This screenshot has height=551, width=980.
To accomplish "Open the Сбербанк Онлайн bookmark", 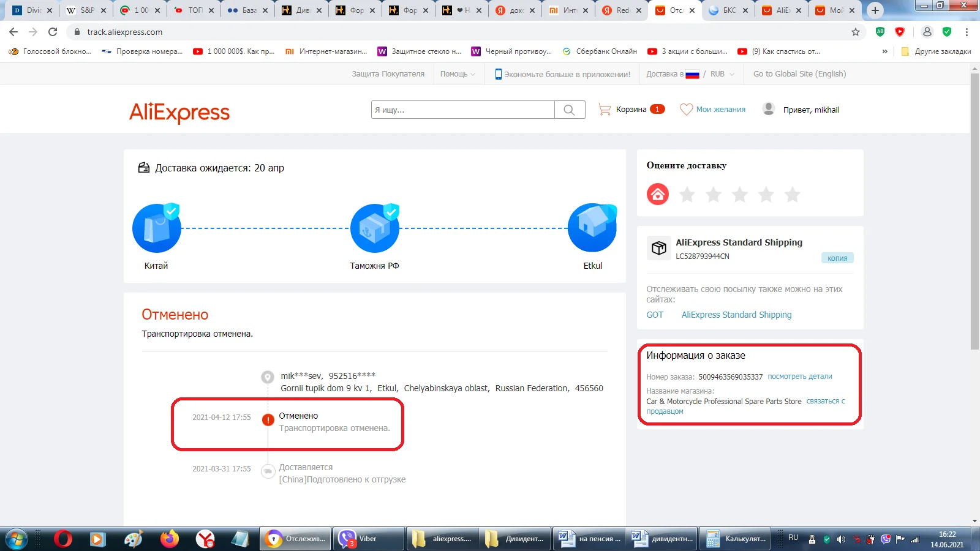I will (600, 51).
